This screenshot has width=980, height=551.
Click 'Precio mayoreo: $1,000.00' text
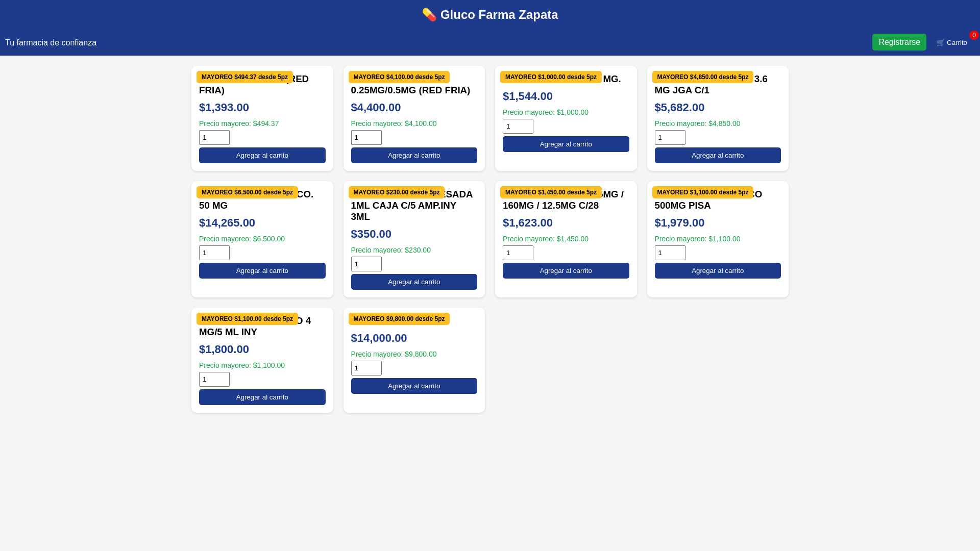[545, 112]
